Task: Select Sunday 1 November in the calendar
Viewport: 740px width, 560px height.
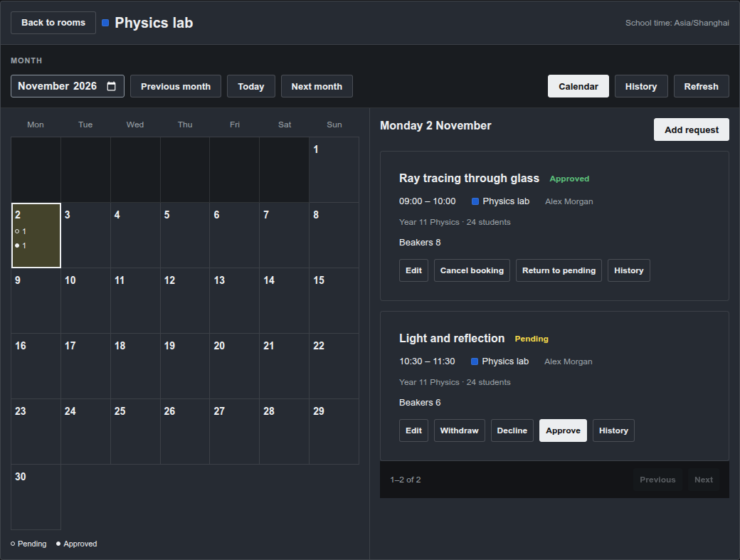Action: 334,170
